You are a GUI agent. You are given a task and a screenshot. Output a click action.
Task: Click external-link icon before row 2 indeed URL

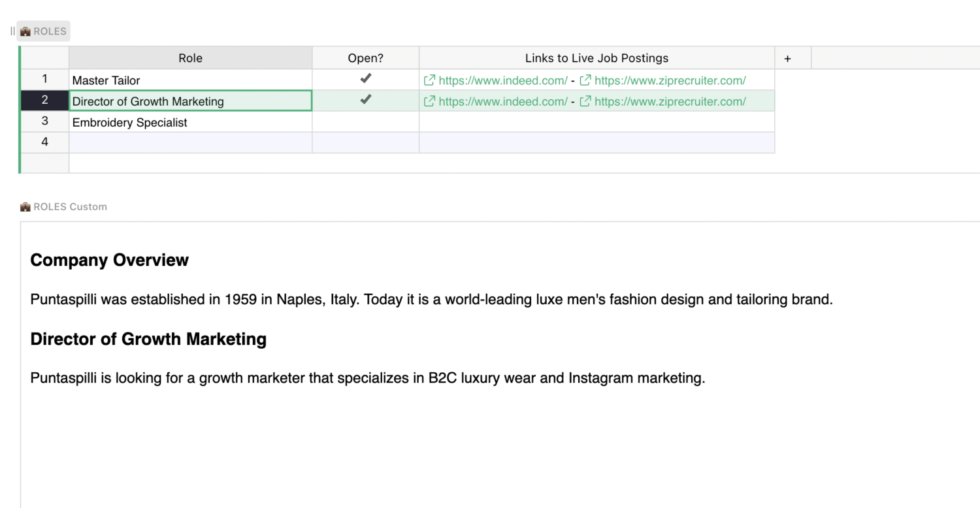(429, 101)
